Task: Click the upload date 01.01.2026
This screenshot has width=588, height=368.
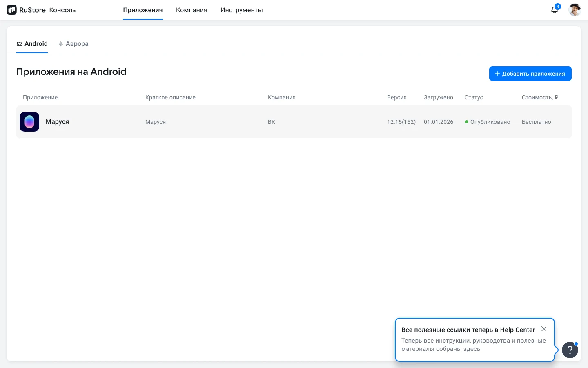Action: tap(439, 122)
